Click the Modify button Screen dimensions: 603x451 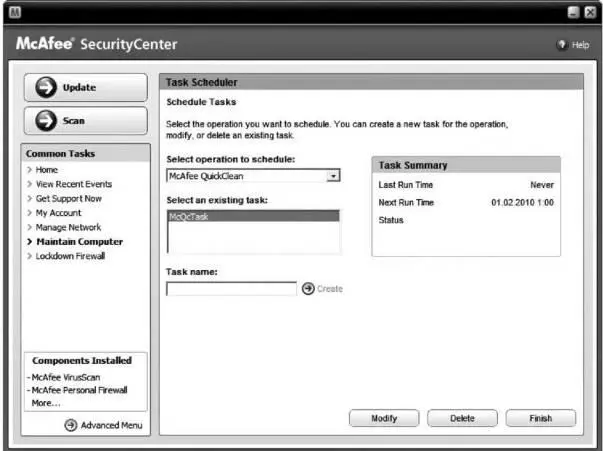(384, 418)
